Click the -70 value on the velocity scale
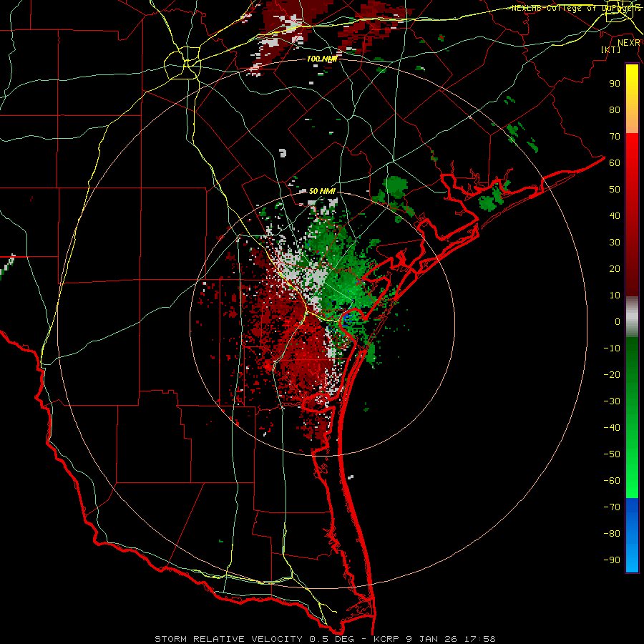 612,507
